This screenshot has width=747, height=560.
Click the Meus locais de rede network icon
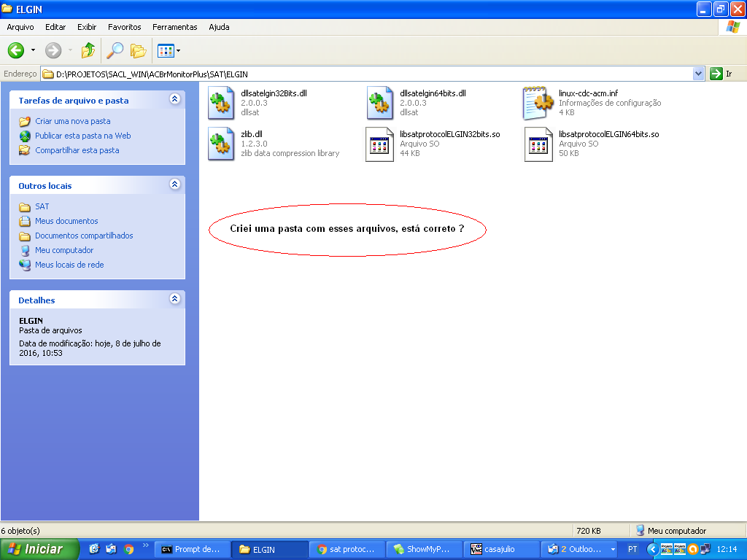click(25, 265)
